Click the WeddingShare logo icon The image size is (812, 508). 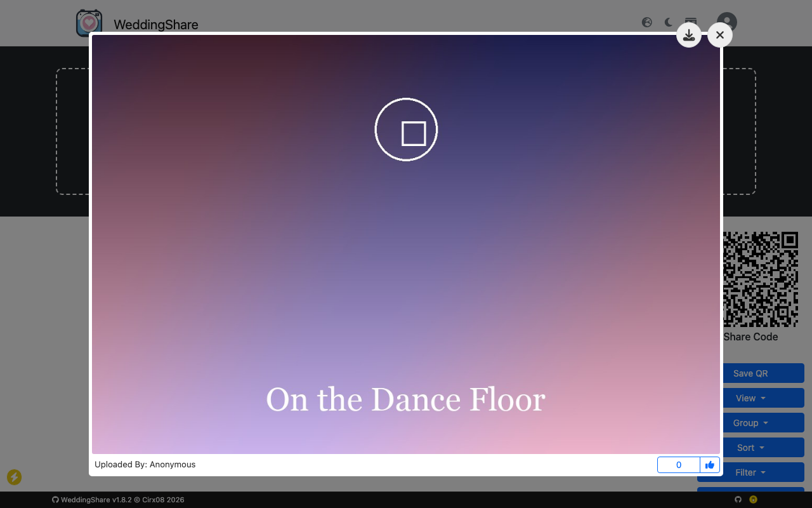pyautogui.click(x=89, y=23)
